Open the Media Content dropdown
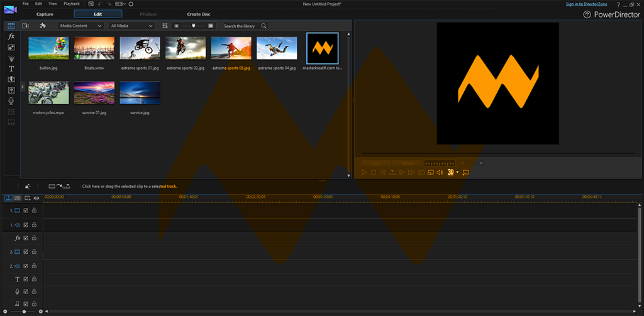The height and width of the screenshot is (316, 644). (x=80, y=26)
